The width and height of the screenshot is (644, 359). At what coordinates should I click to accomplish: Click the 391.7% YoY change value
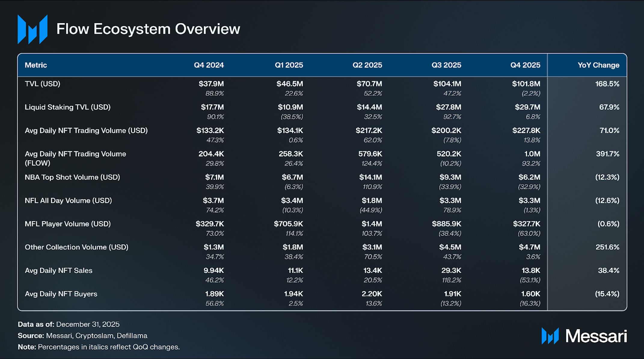(x=607, y=154)
